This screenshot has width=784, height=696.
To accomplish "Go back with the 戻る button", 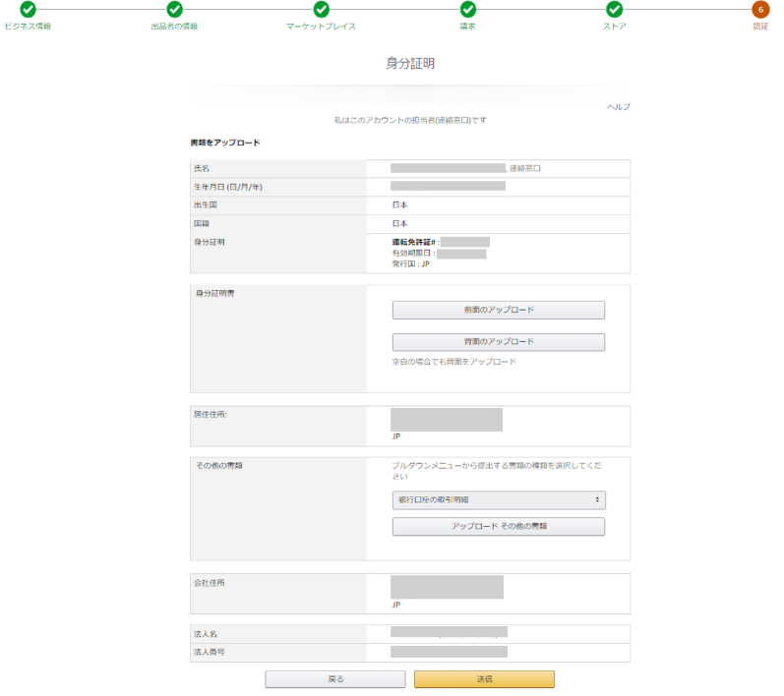I will (x=335, y=679).
